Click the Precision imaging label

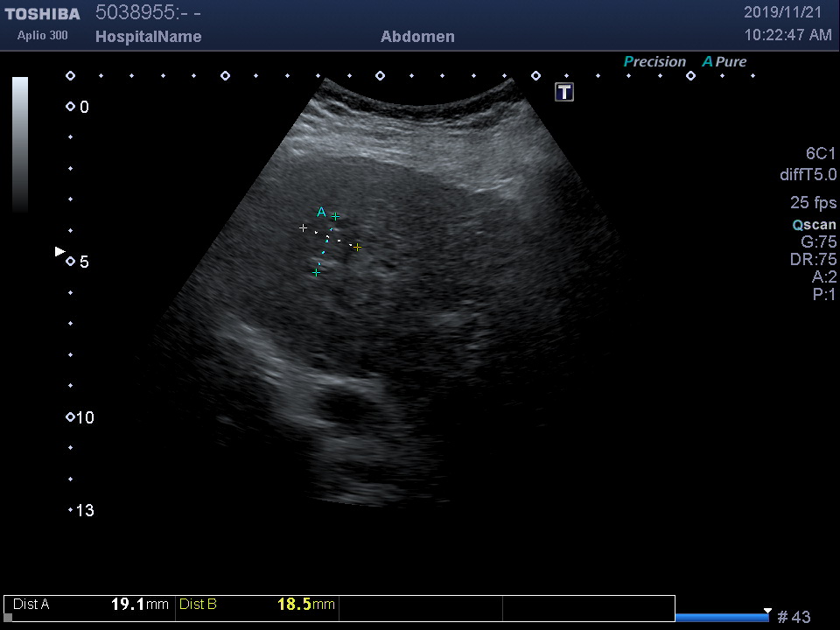coord(654,62)
